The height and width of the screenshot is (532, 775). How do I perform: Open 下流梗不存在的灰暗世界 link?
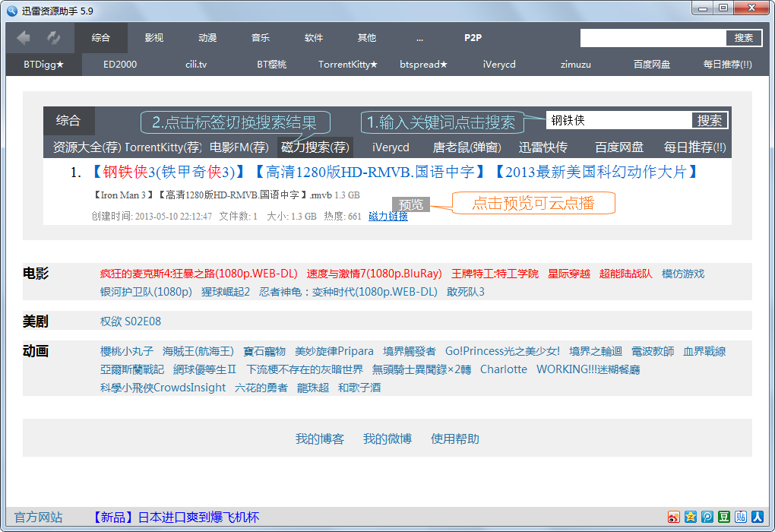305,369
